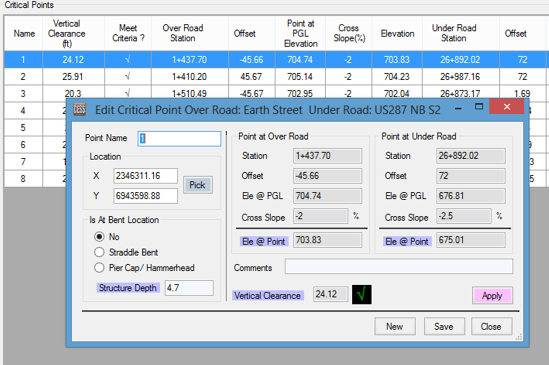Click the X coordinate field 2346311.16
This screenshot has width=549, height=365.
click(145, 176)
